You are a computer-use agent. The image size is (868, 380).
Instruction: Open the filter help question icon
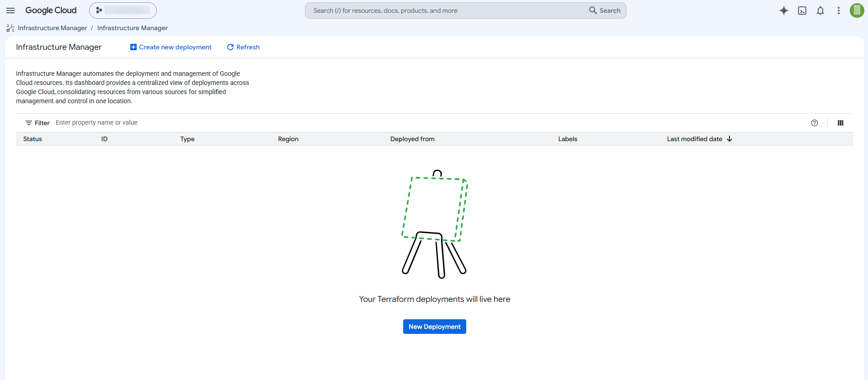coord(815,123)
